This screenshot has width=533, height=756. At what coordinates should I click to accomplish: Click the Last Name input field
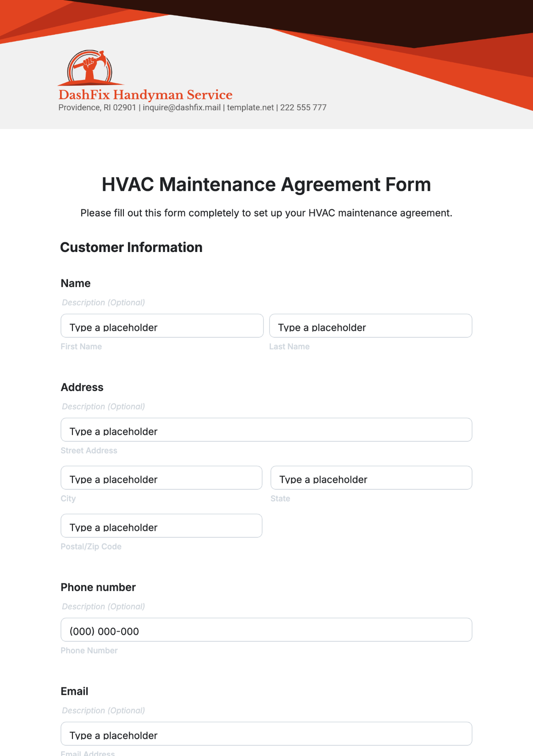point(370,326)
